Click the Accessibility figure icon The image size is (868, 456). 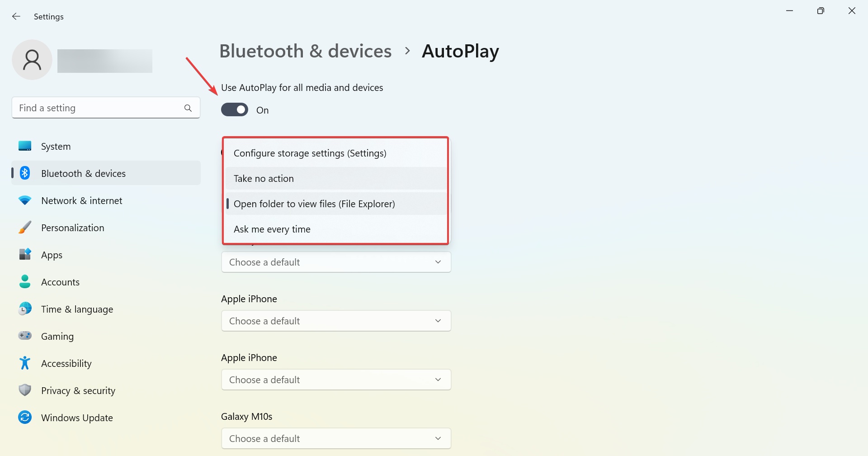(x=25, y=363)
